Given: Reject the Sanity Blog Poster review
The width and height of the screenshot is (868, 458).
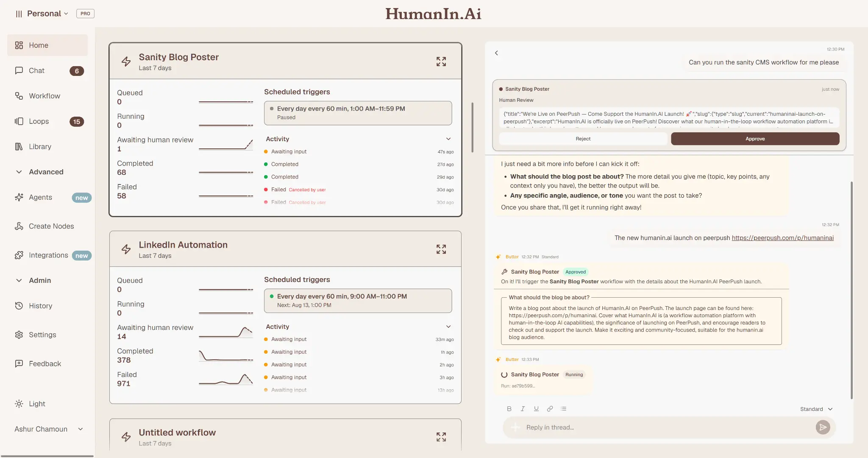Looking at the screenshot, I should 583,139.
